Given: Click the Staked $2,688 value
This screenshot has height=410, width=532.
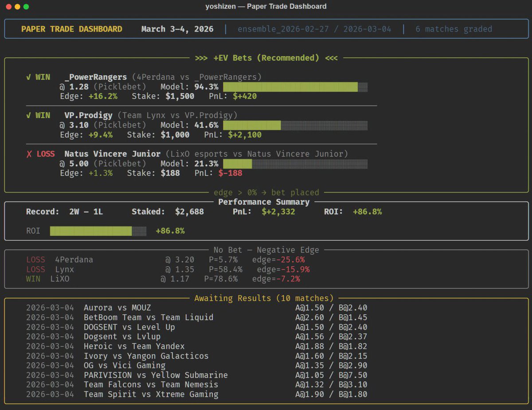Looking at the screenshot, I should pyautogui.click(x=189, y=212).
